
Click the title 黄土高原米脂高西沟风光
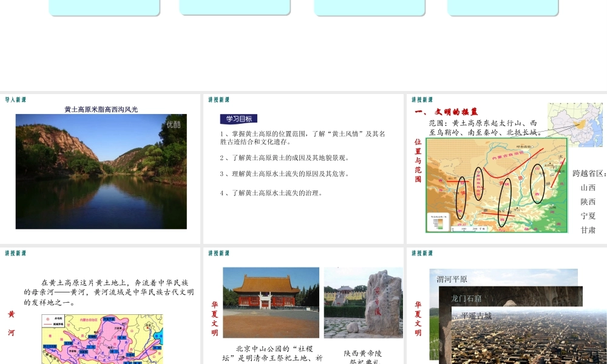click(x=101, y=109)
